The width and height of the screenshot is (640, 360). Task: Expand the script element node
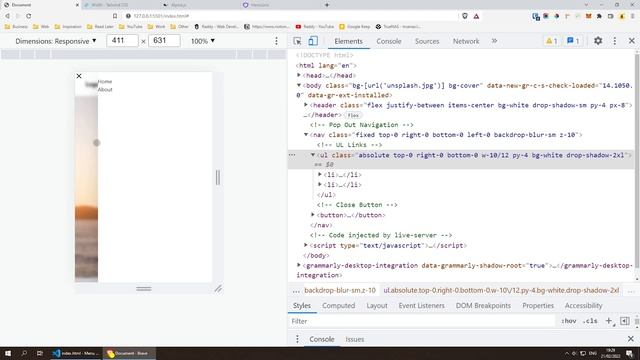(x=306, y=245)
